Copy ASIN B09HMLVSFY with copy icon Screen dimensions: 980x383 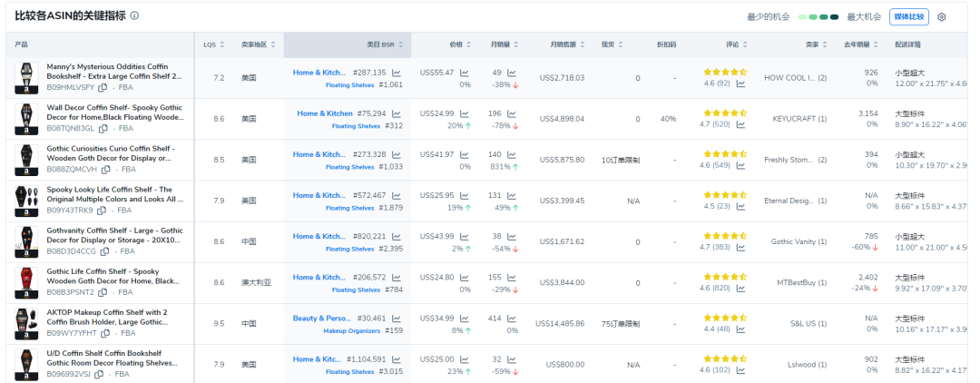point(103,88)
